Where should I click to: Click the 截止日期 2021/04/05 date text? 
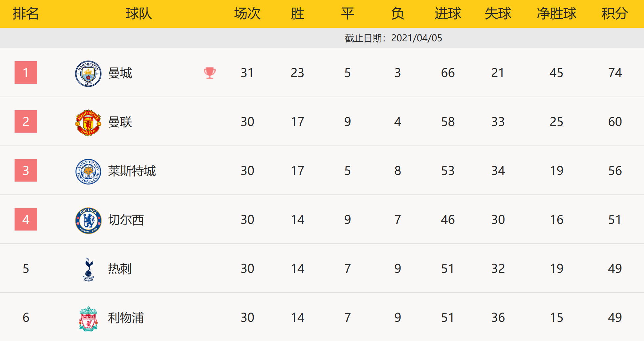pos(393,38)
